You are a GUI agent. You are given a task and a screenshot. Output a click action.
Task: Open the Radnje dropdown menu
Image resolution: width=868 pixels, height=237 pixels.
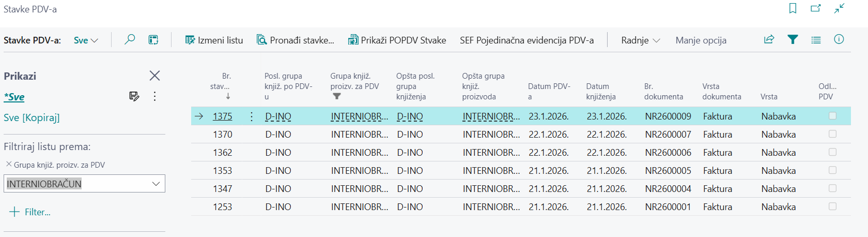[x=640, y=40]
